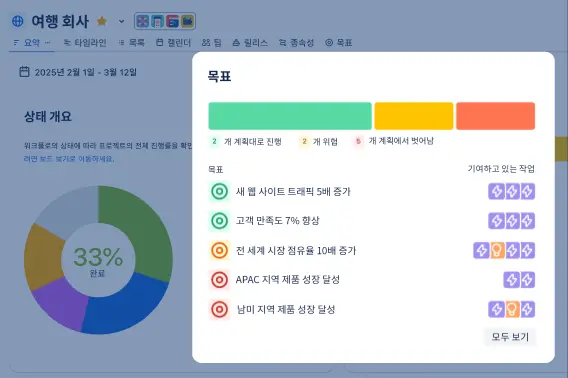Click the globe project icon beside 여행 회사
Viewport: 568px width, 378px height.
point(17,21)
